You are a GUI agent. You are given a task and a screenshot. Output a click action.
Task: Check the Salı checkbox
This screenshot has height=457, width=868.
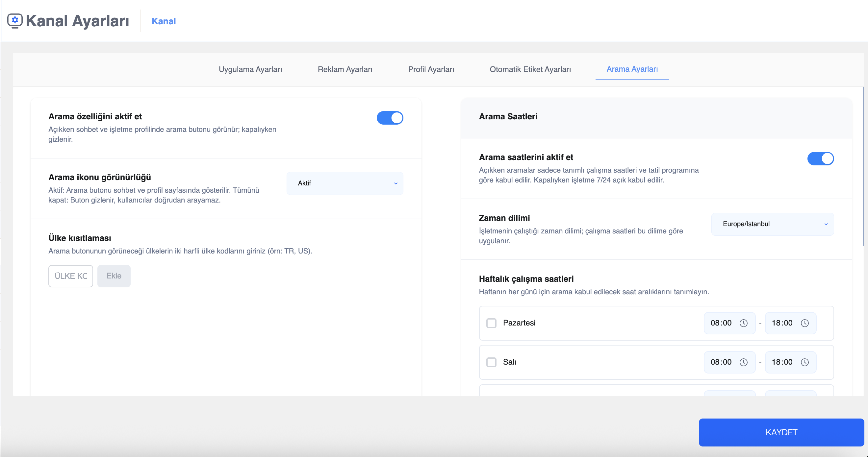(x=491, y=362)
